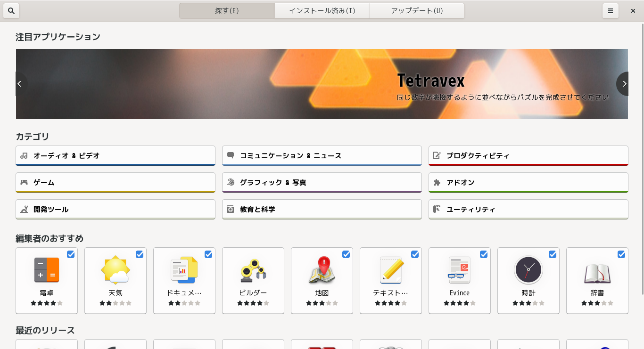Click installed checkmark on 電卓 card

point(71,254)
